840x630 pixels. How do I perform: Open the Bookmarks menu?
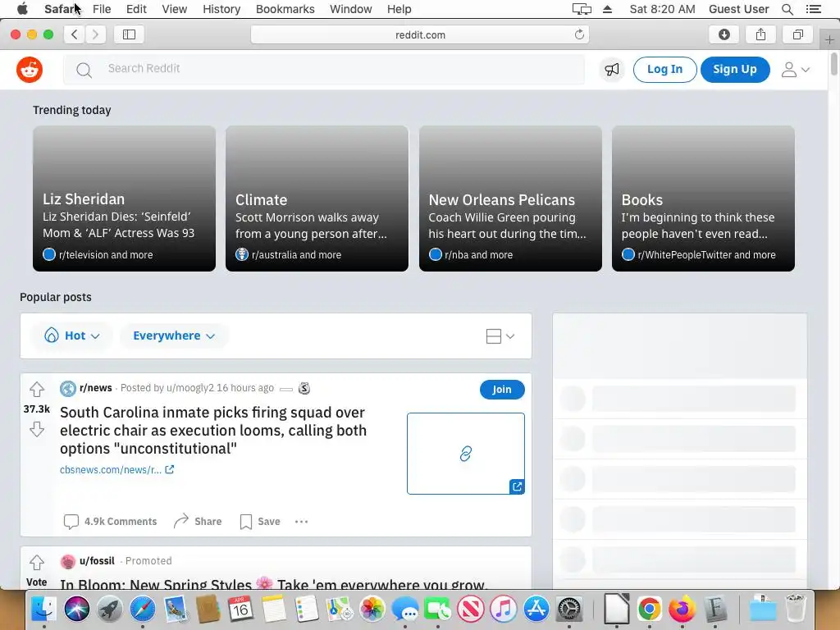tap(285, 9)
